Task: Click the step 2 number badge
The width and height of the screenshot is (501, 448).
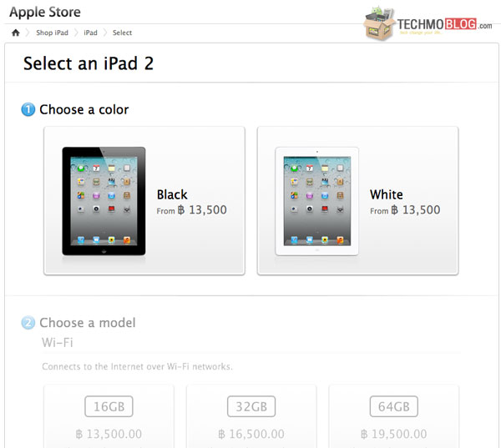Action: [x=28, y=323]
